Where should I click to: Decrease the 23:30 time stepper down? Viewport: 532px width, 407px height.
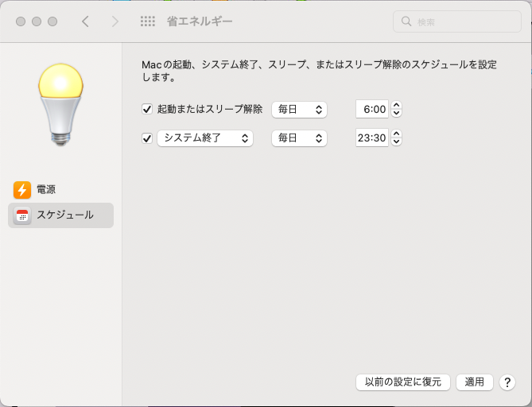[396, 142]
